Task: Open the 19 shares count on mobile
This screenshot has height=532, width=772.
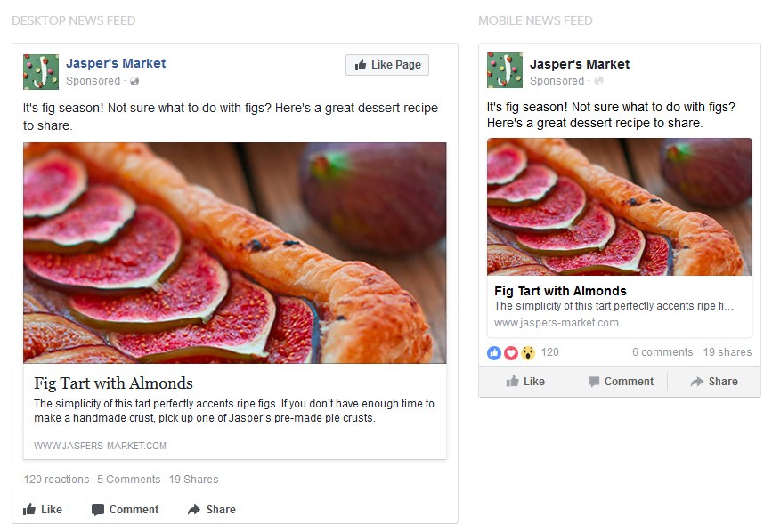Action: coord(727,352)
